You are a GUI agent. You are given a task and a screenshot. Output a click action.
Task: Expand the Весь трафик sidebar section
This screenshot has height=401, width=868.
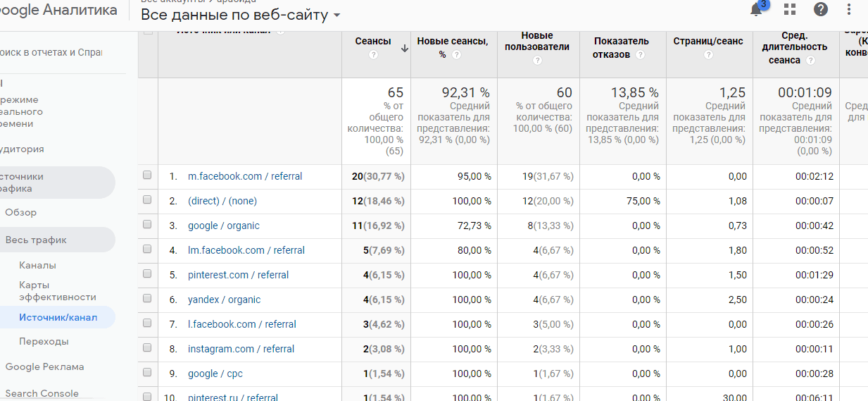click(x=36, y=240)
